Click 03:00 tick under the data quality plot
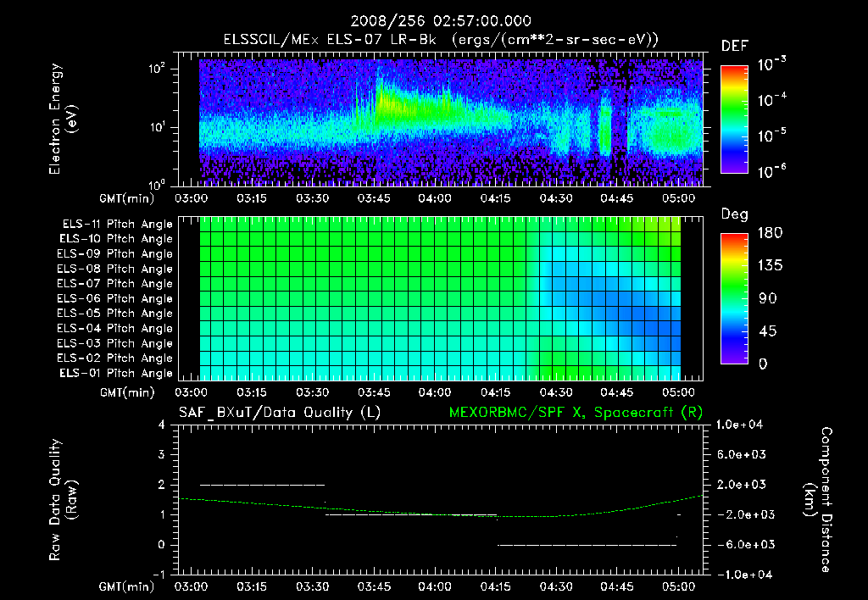 click(191, 586)
